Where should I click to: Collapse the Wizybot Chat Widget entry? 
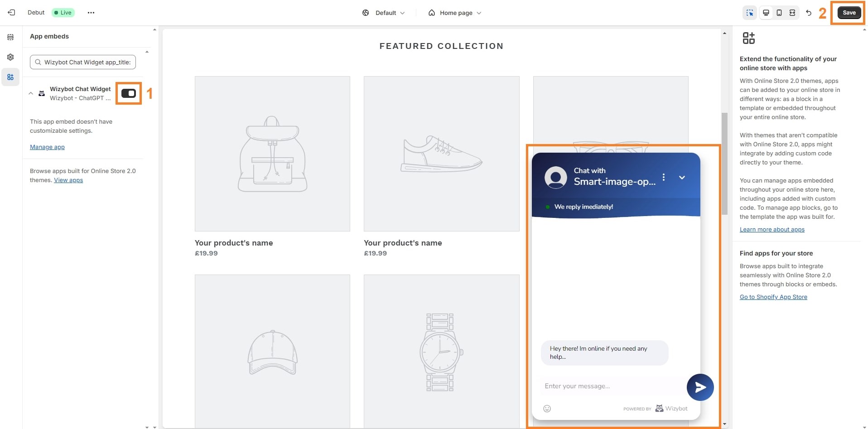pyautogui.click(x=30, y=93)
